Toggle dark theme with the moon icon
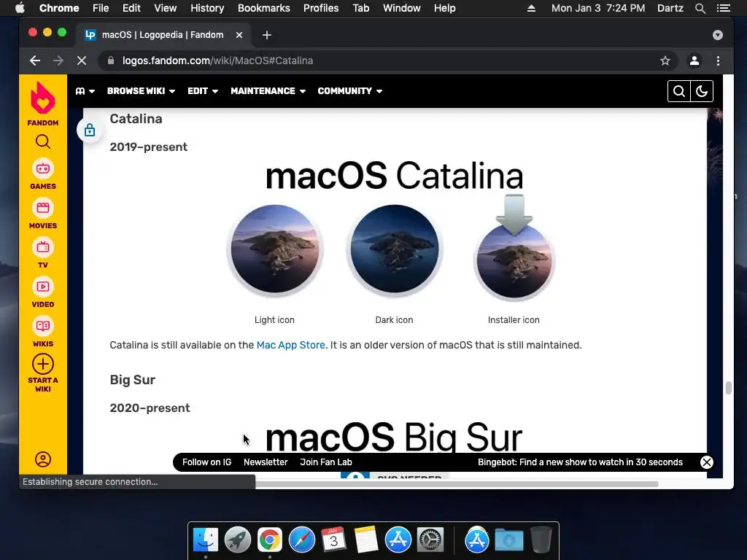The width and height of the screenshot is (747, 560). coord(702,91)
